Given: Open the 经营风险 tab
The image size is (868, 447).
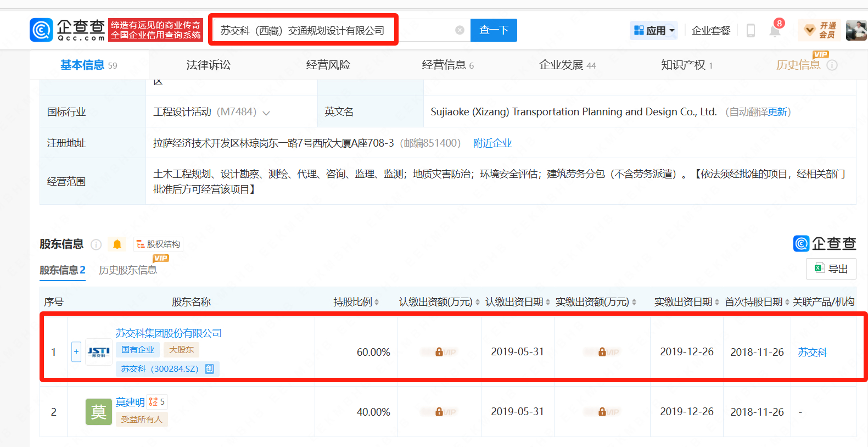Looking at the screenshot, I should click(328, 65).
